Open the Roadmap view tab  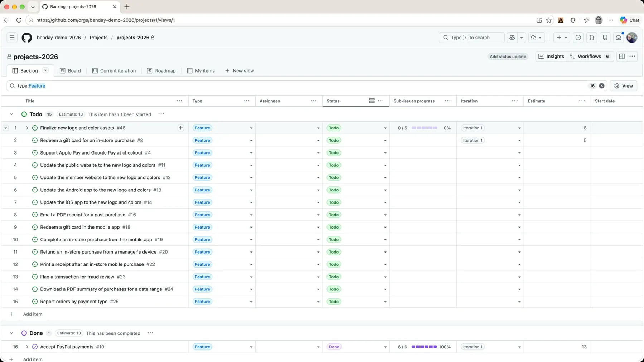click(x=161, y=71)
